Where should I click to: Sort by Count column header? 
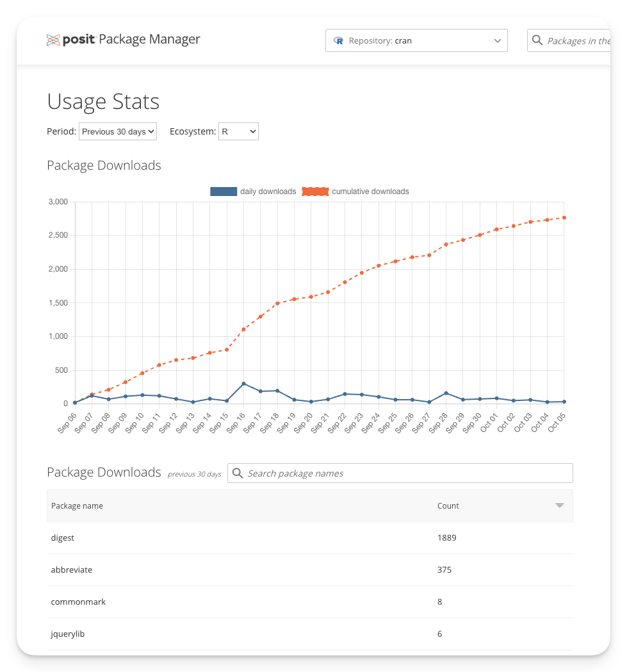[x=448, y=505]
